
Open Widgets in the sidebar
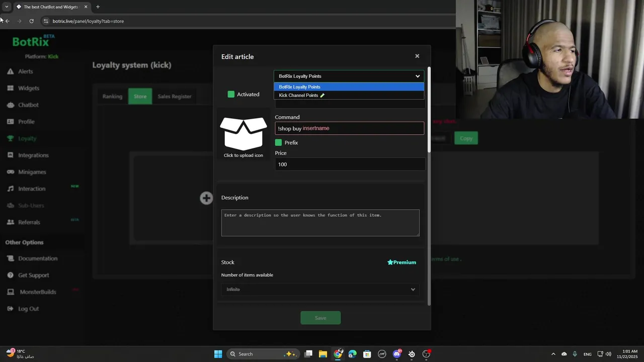(28, 88)
